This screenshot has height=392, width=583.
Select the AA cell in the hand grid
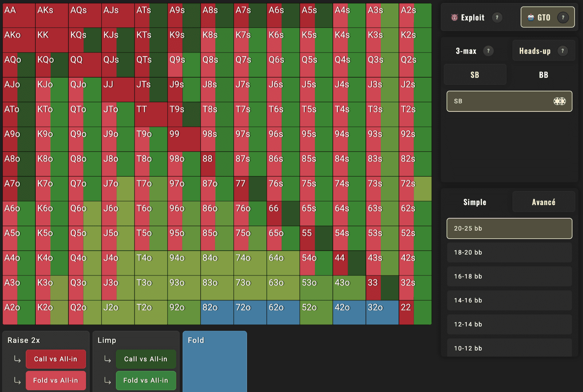coord(18,15)
